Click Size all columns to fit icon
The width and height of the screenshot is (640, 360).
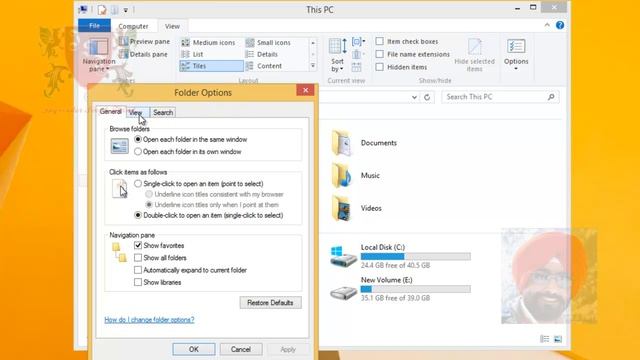[357, 67]
